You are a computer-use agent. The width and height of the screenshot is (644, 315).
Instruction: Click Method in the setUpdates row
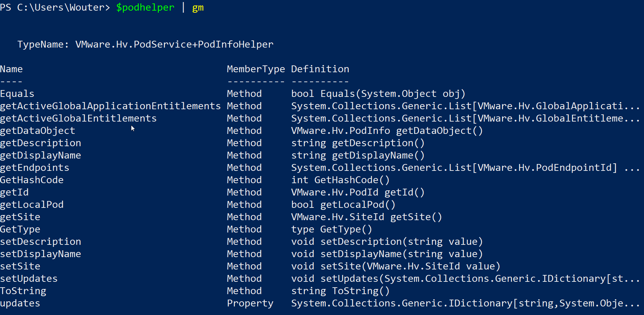pos(244,279)
